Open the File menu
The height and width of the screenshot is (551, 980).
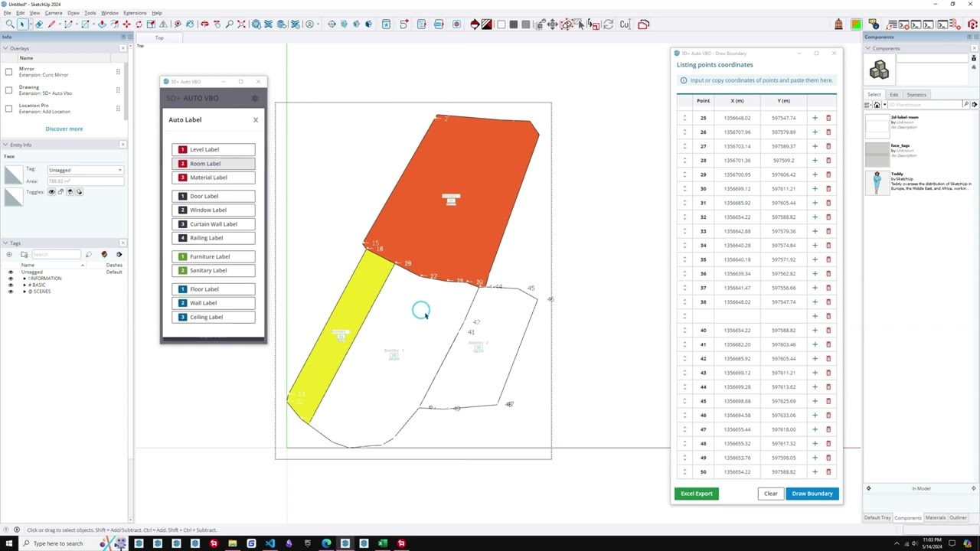point(7,13)
